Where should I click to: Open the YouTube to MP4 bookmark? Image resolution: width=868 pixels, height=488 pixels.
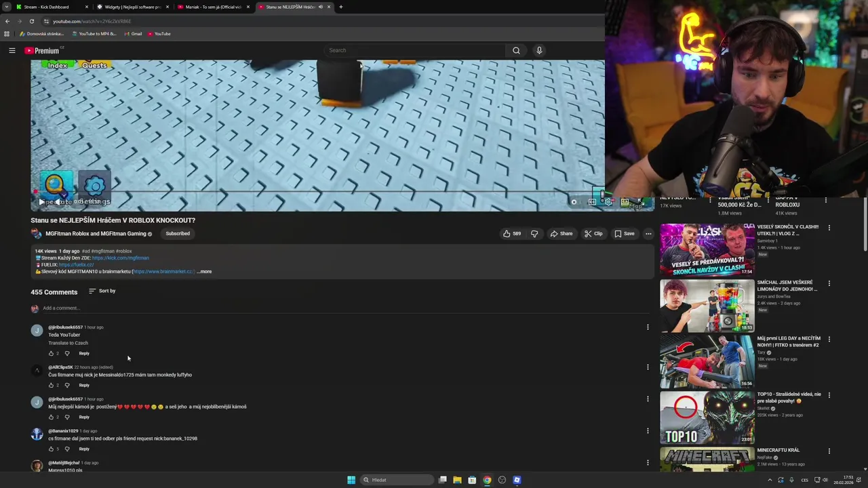click(x=94, y=34)
